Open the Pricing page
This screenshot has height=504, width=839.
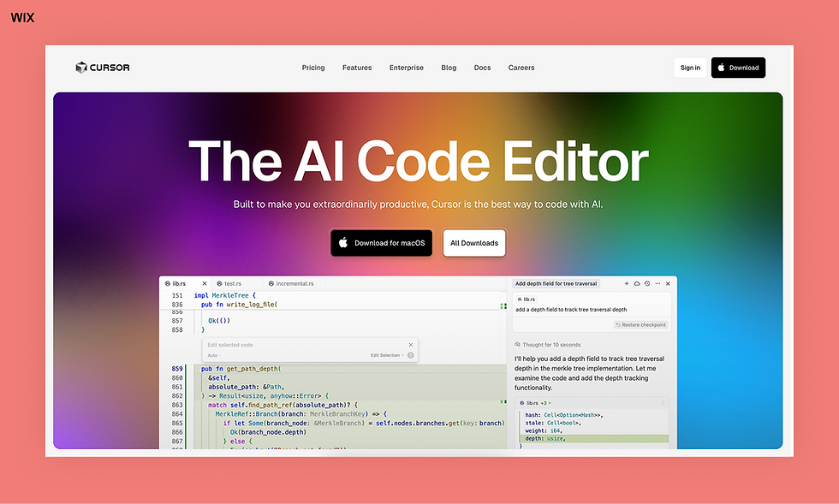coord(313,68)
